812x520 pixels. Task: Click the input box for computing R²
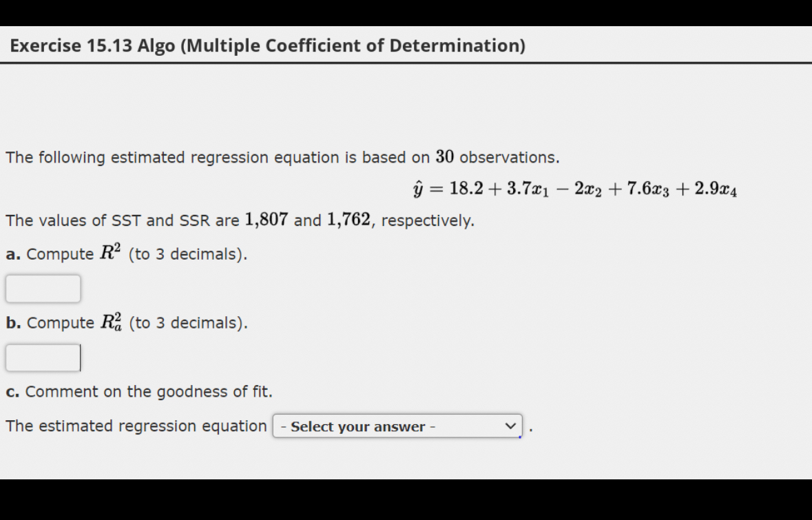(43, 289)
